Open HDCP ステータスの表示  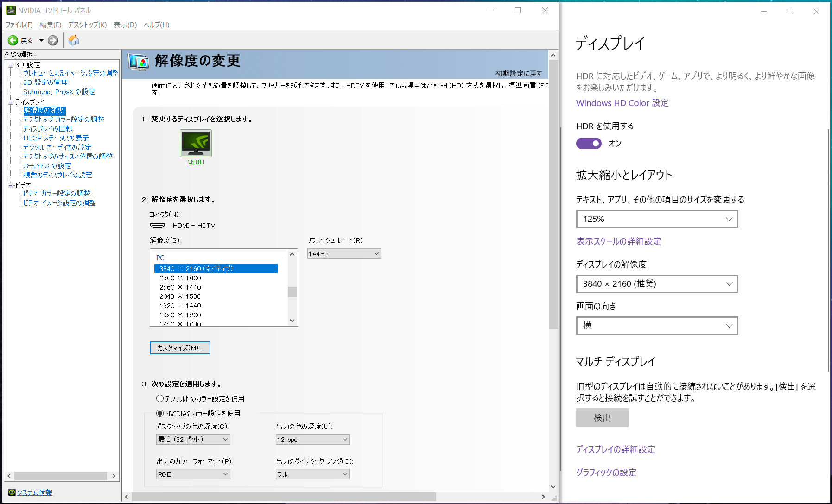click(56, 138)
